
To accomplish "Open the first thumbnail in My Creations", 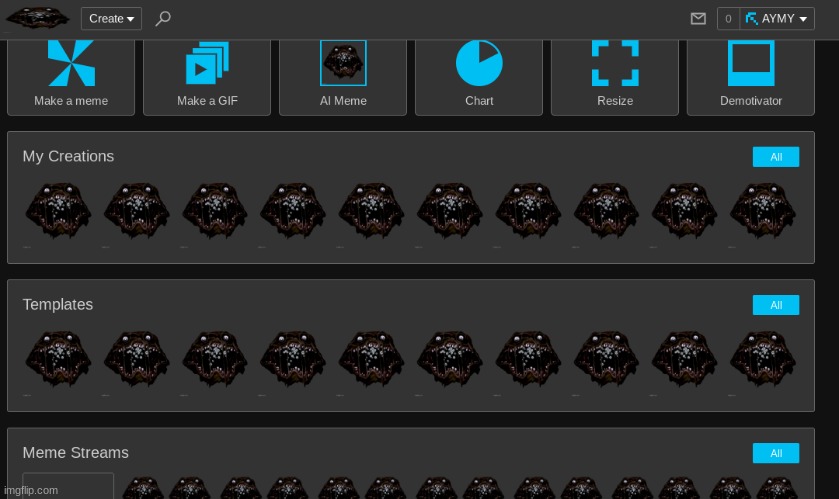I will pyautogui.click(x=58, y=211).
